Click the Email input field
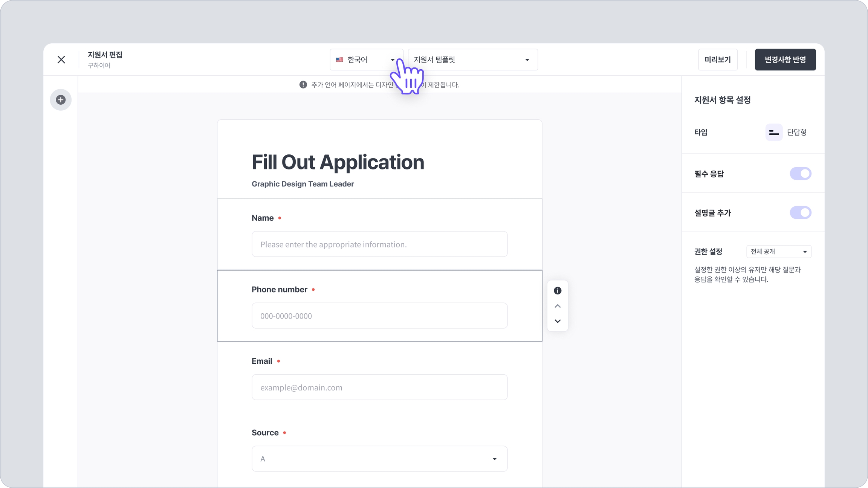 point(379,387)
